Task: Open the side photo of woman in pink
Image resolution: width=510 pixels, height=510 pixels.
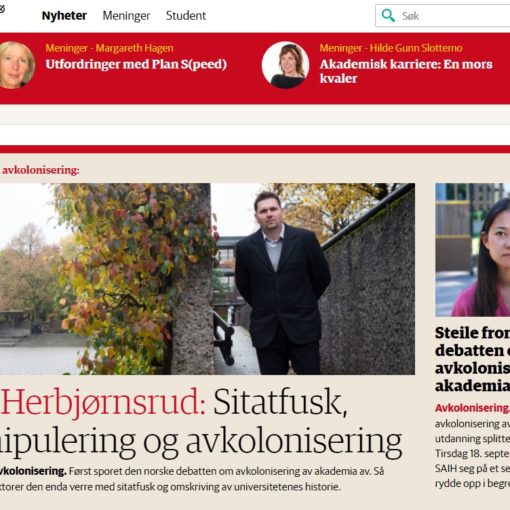Action: (x=473, y=250)
